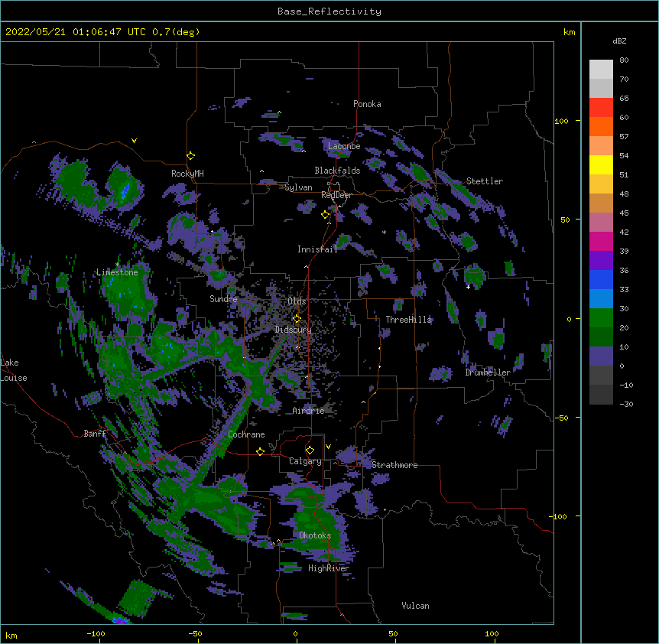Click the Vulcan label
Image resolution: width=659 pixels, height=644 pixels.
pyautogui.click(x=415, y=606)
